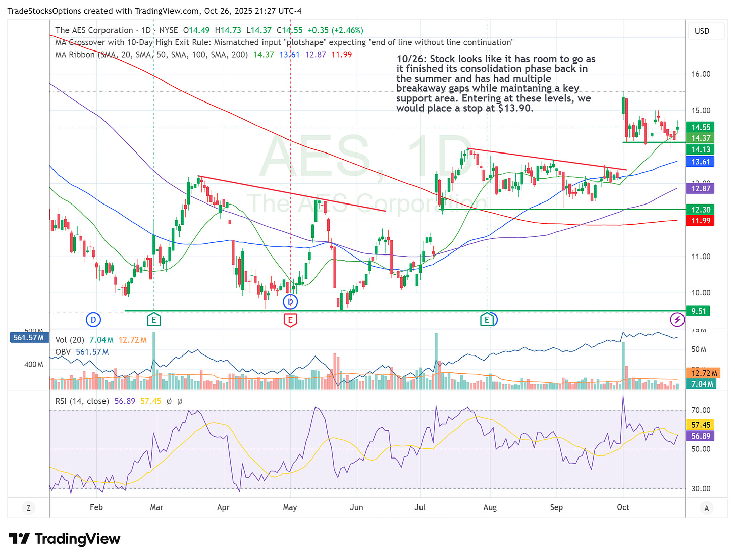Click the 15.00 price axis label
735x560 pixels.
tap(701, 110)
